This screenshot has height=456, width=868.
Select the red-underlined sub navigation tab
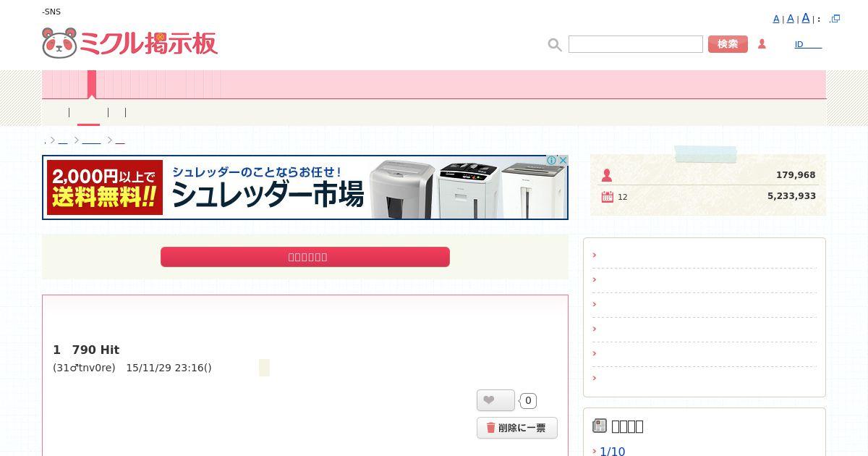(x=88, y=112)
